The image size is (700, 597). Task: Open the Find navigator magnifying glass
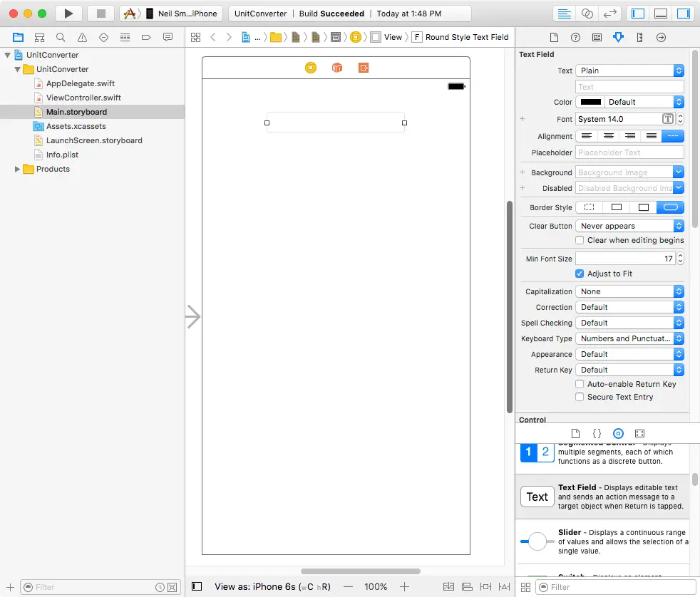[x=61, y=37]
